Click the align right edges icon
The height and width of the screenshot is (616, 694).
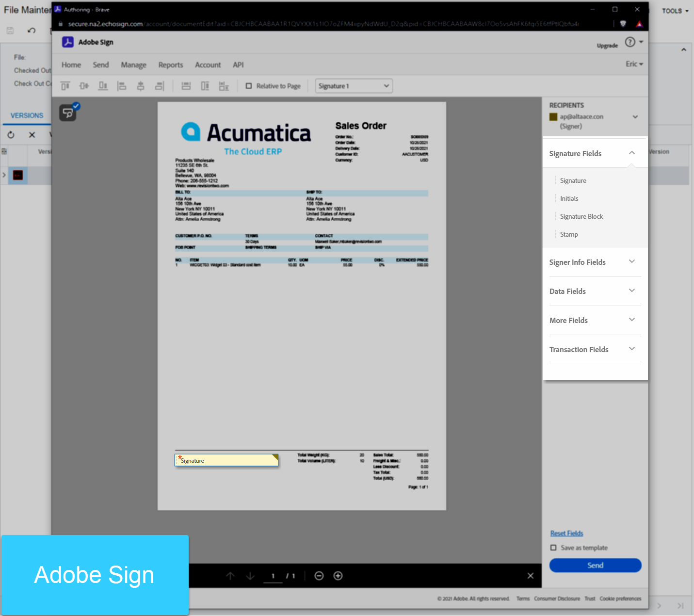point(160,86)
